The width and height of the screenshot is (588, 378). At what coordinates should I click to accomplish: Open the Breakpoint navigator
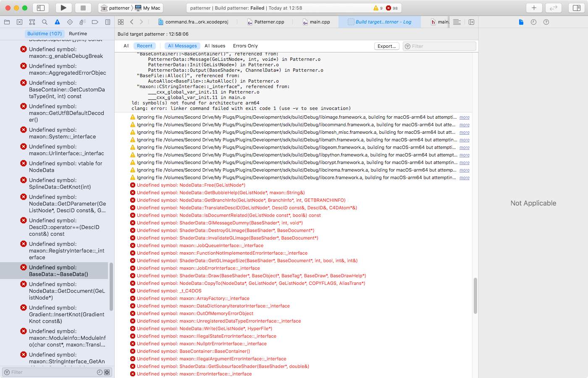tap(95, 22)
